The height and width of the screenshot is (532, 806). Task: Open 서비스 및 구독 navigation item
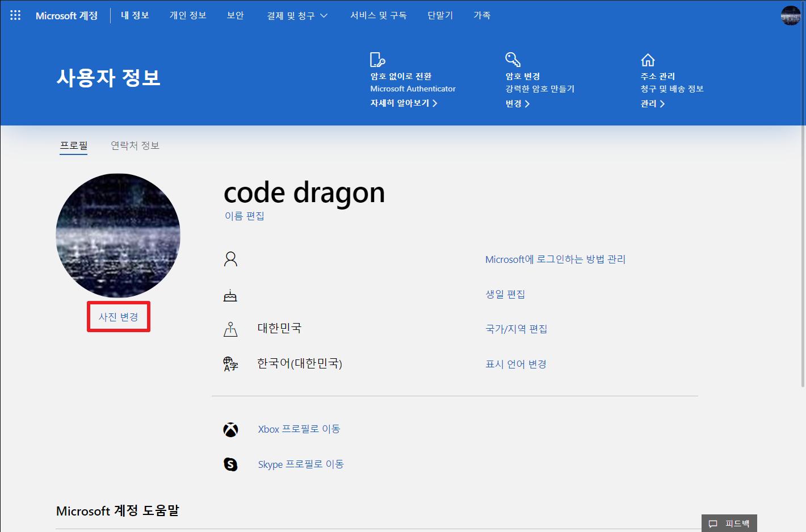tap(379, 15)
